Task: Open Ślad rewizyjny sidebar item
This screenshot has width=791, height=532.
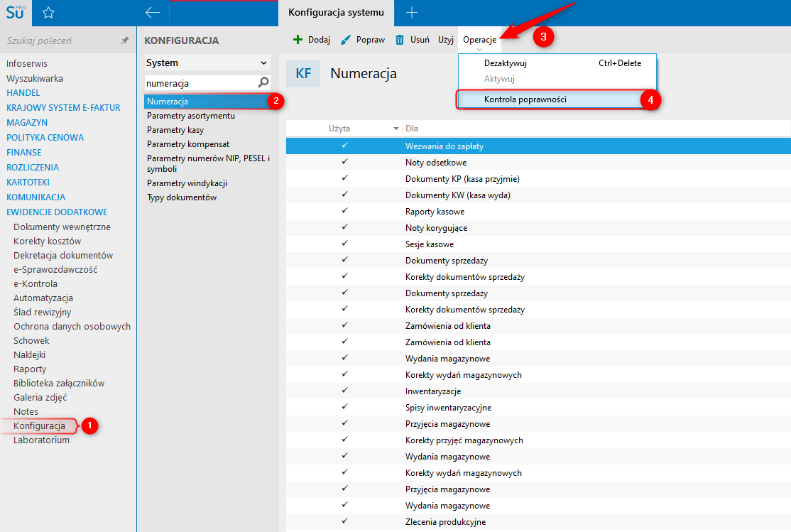Action: tap(43, 312)
